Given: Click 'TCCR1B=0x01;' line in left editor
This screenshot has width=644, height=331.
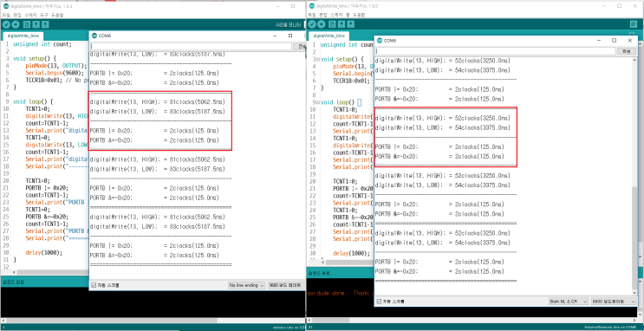Looking at the screenshot, I should click(x=43, y=80).
